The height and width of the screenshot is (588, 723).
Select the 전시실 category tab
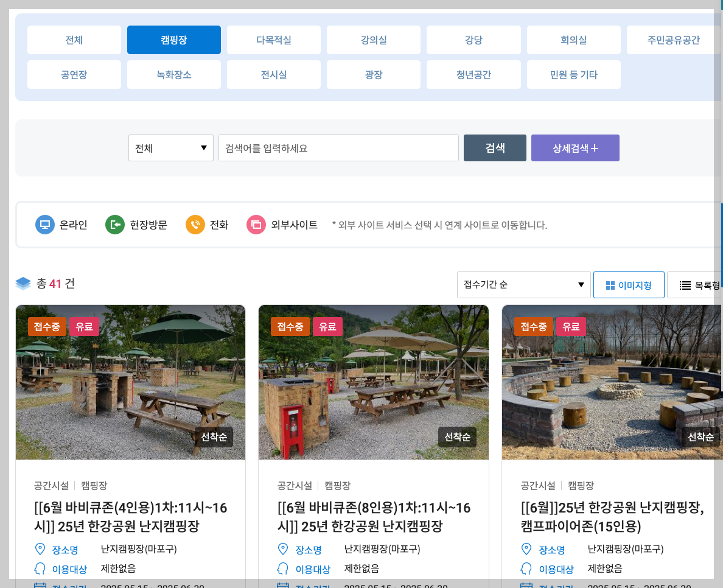273,74
